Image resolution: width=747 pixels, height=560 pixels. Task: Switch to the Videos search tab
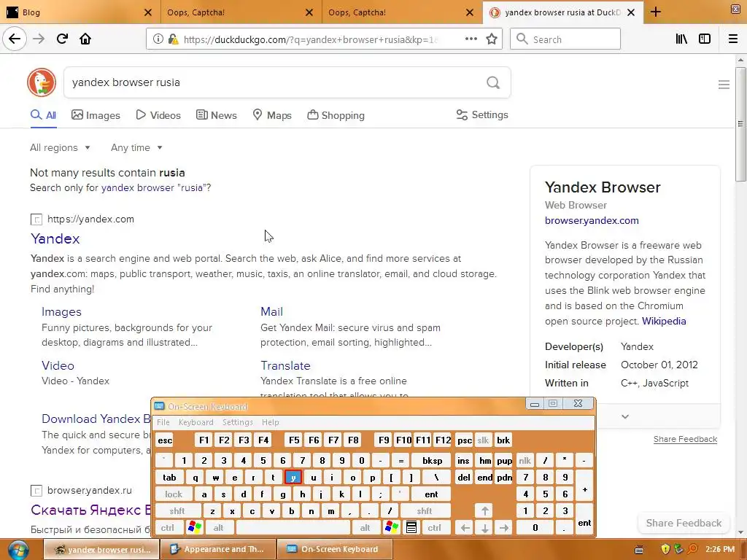pos(158,115)
